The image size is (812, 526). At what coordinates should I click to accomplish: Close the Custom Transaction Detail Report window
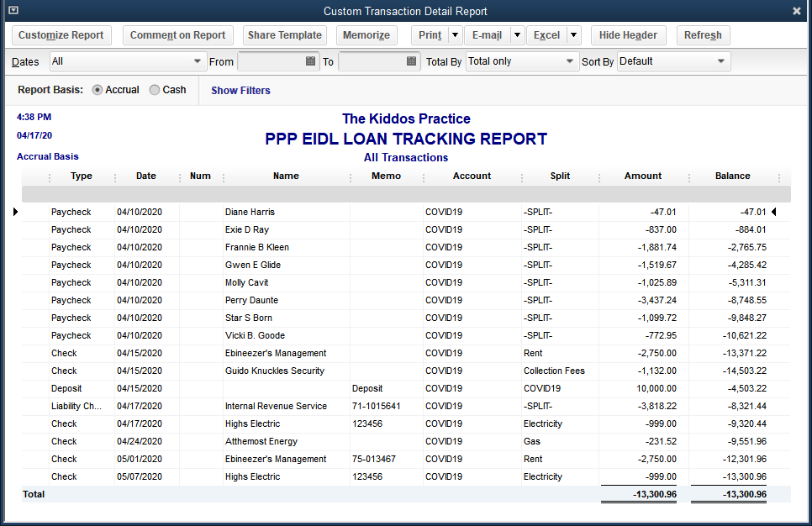click(x=797, y=11)
